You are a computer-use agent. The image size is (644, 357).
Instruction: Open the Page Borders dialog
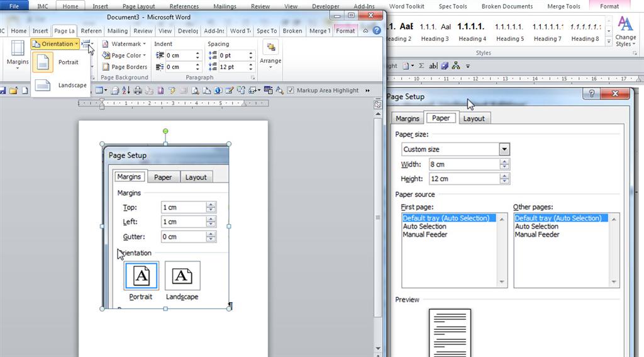pos(125,67)
